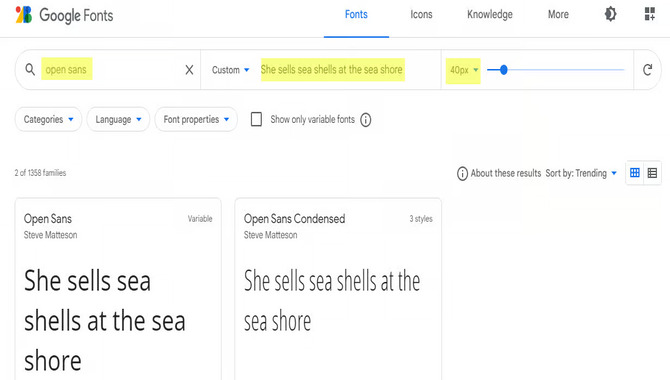Clear the search with the X icon
Screen dimensions: 670x380
point(189,70)
